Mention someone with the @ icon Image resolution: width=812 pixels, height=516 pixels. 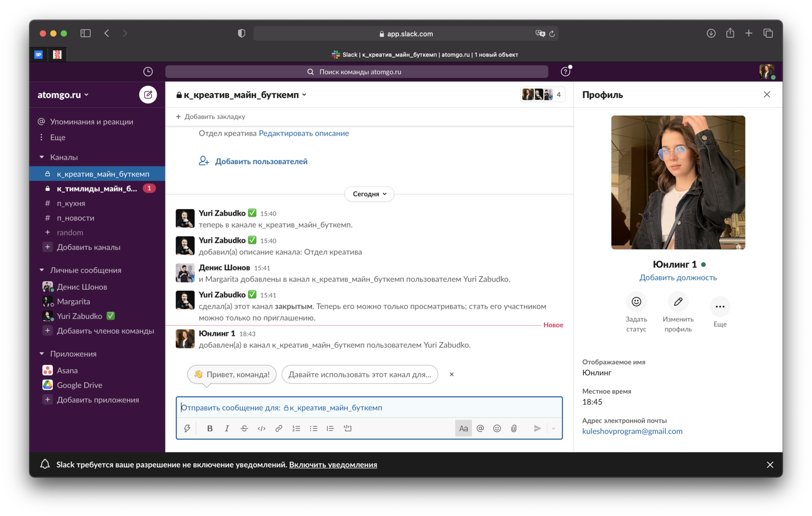480,428
